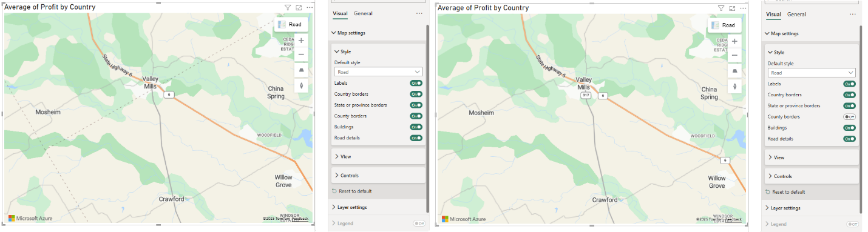Open ellipsis menu in left format pane
This screenshot has height=232, width=868.
(419, 13)
